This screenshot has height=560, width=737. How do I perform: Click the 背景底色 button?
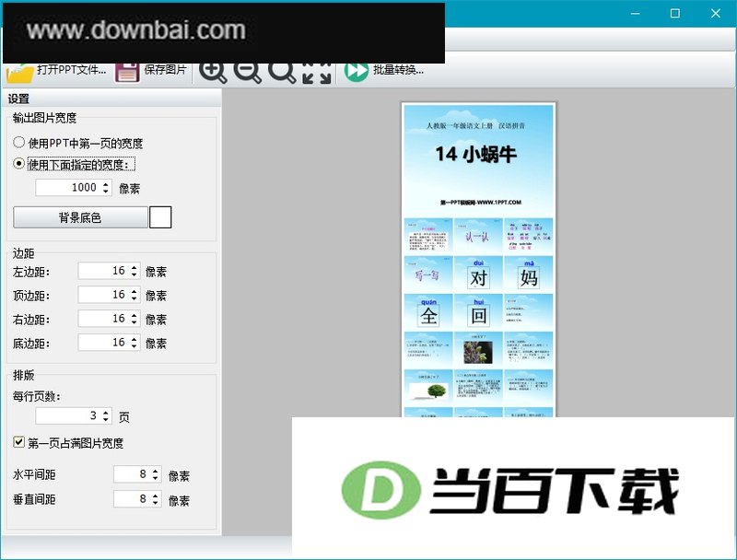pos(80,217)
